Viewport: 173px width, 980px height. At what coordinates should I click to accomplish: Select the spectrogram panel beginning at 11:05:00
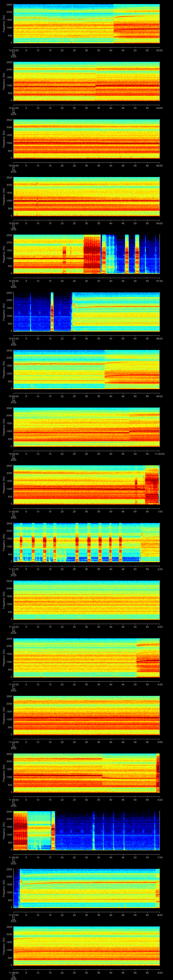86,773
